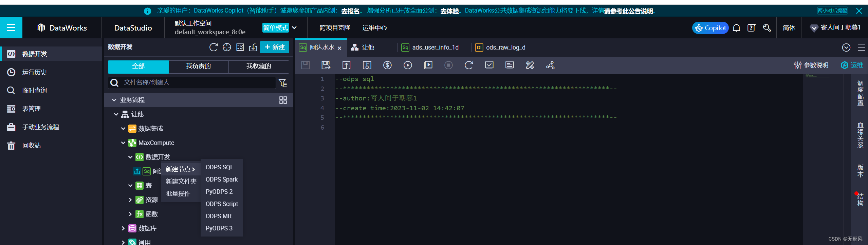Select 批量操作 in the context menu
The height and width of the screenshot is (245, 868).
point(178,194)
